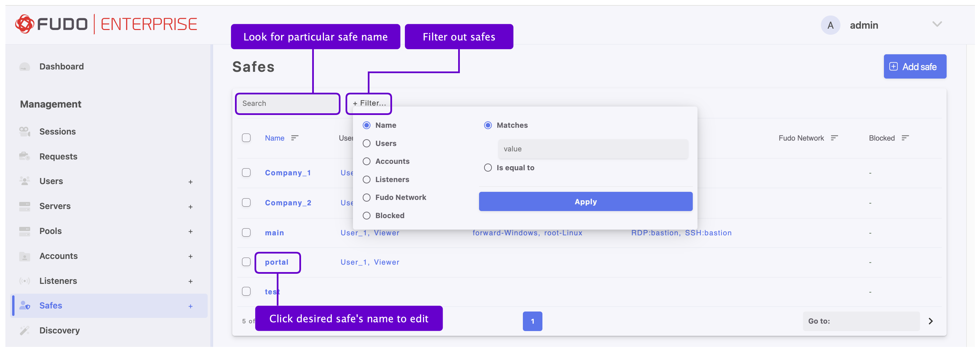Expand the Pools menu plus
The height and width of the screenshot is (355, 980).
190,232
